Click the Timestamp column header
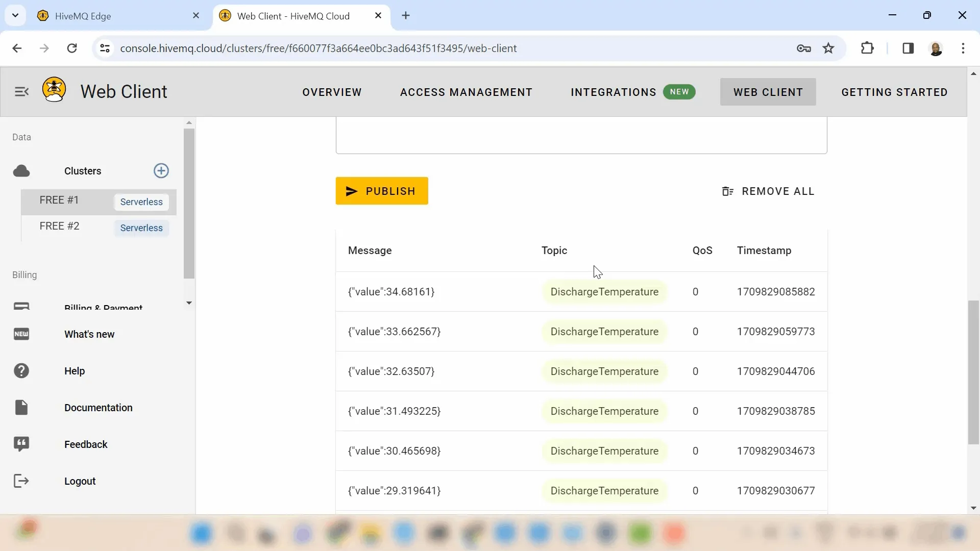Image resolution: width=980 pixels, height=551 pixels. [x=764, y=251]
